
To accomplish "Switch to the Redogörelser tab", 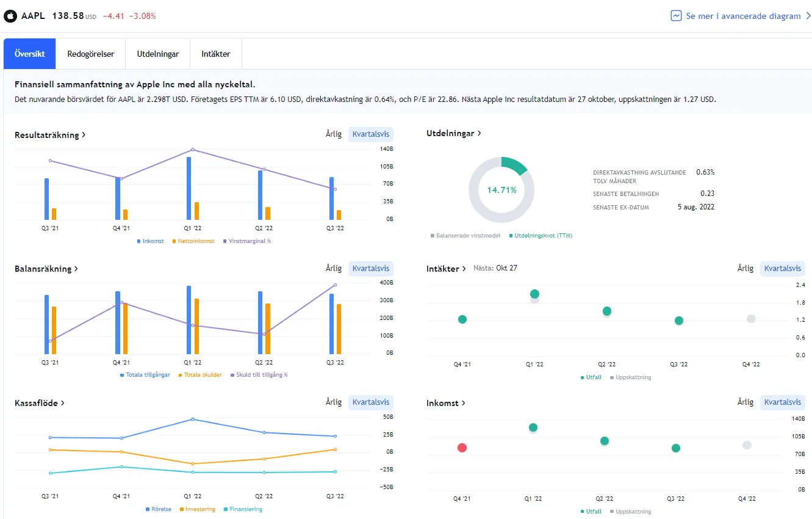I will click(91, 54).
